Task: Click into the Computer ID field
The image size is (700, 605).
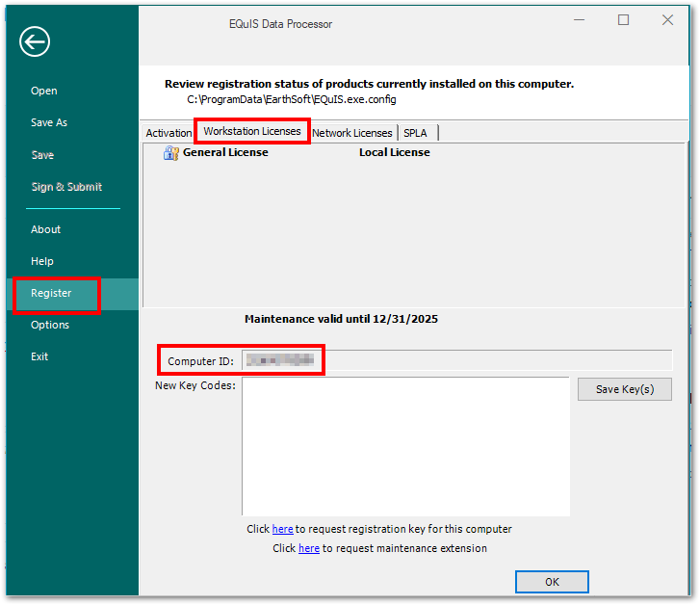Action: [x=456, y=360]
